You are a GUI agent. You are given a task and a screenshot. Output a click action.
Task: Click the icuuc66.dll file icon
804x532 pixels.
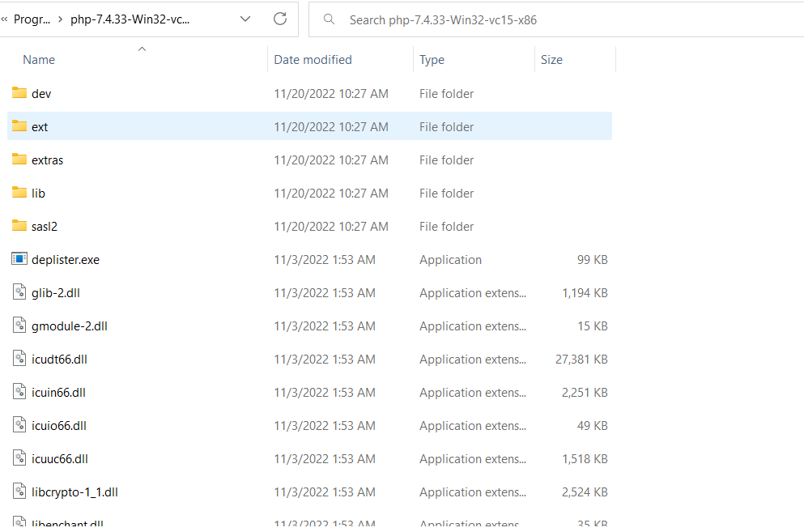(19, 458)
